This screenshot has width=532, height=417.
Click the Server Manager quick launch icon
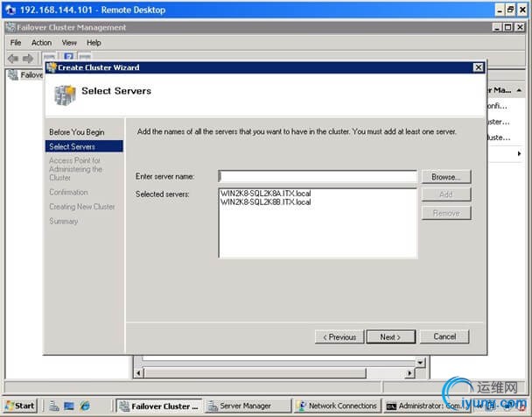tap(54, 406)
